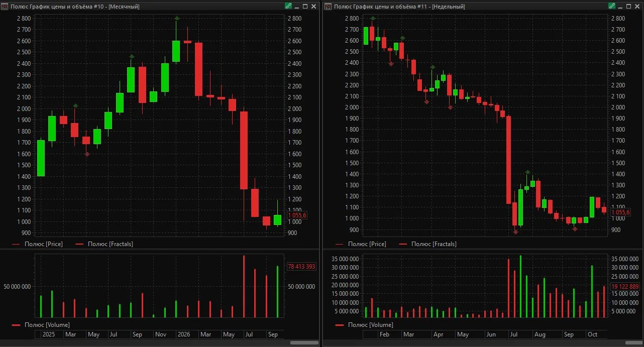Viewport: 644px width, 347px height.
Task: Click the weekly window title 'Полюс График цены и объёма #11'
Action: point(382,7)
